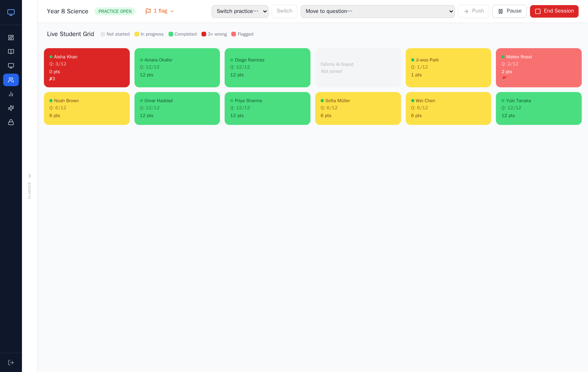Click the 3+ wrong red legend swatch
The image size is (588, 372).
(x=204, y=34)
